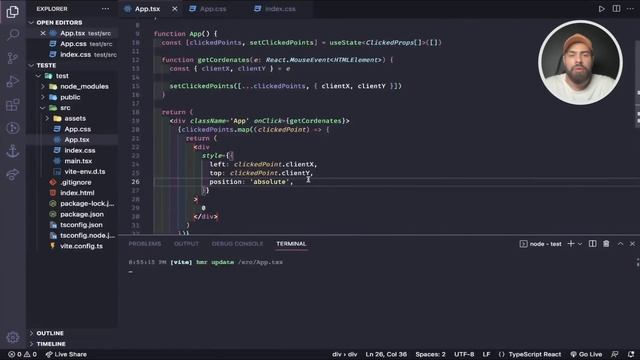Screen dimensions: 640x360
Task: Open the Search view in activity bar
Action: pyautogui.click(x=13, y=35)
